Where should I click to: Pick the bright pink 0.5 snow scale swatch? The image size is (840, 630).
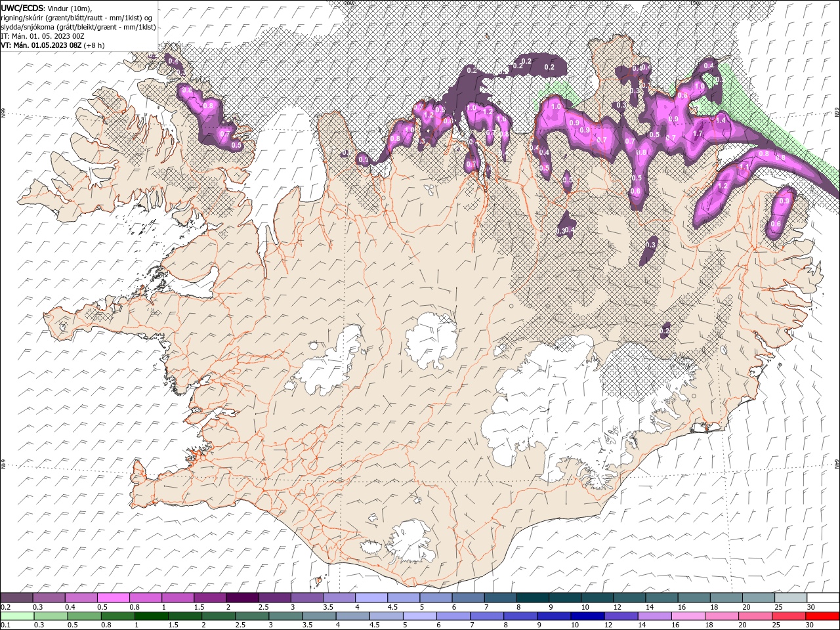(x=113, y=598)
